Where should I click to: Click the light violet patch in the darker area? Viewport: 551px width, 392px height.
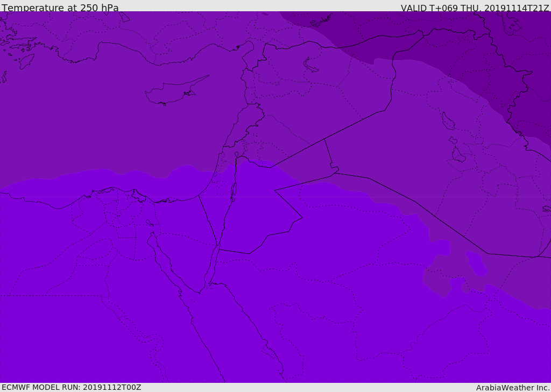(476, 263)
